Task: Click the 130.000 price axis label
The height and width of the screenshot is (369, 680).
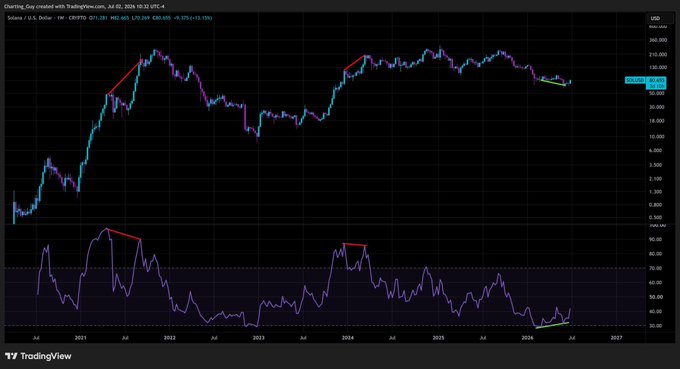Action: click(657, 68)
